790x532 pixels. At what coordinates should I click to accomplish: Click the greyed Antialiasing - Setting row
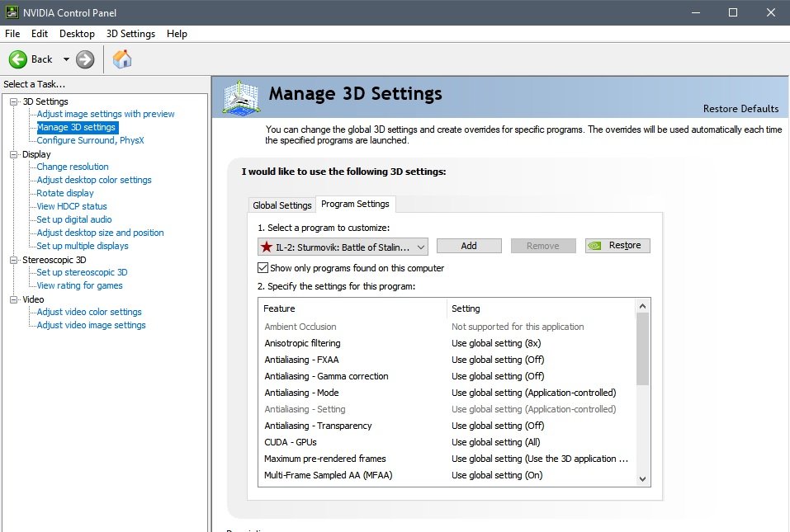click(x=447, y=409)
